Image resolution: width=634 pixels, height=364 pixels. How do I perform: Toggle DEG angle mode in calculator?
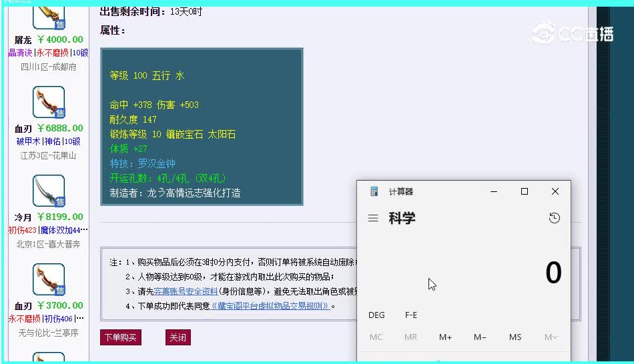coord(376,315)
